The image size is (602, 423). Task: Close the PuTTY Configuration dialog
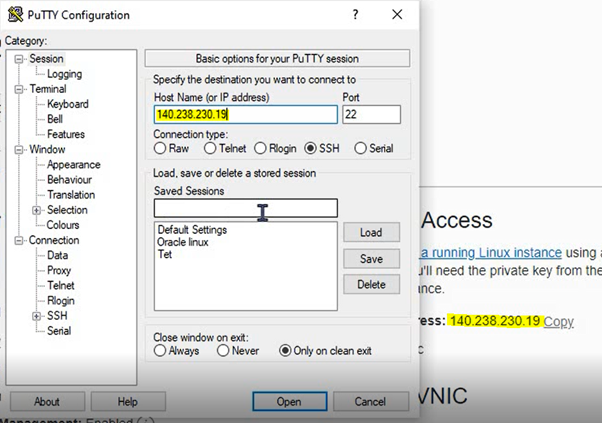coord(397,15)
